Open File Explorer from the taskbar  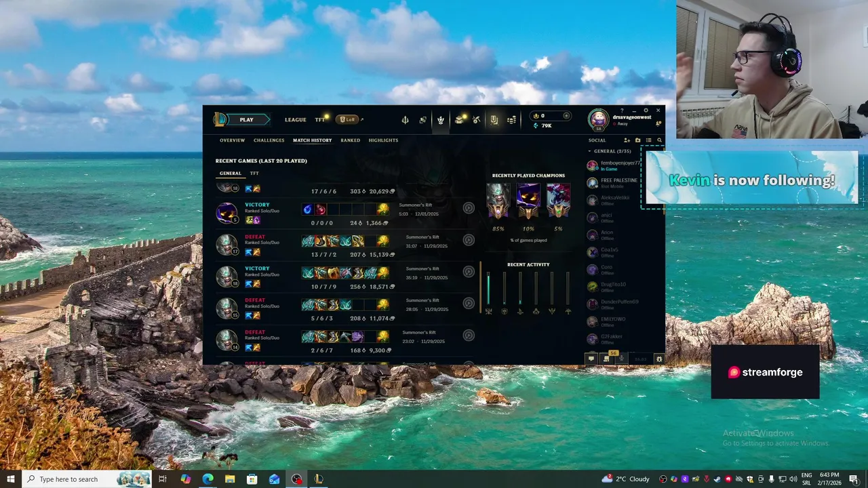(230, 479)
